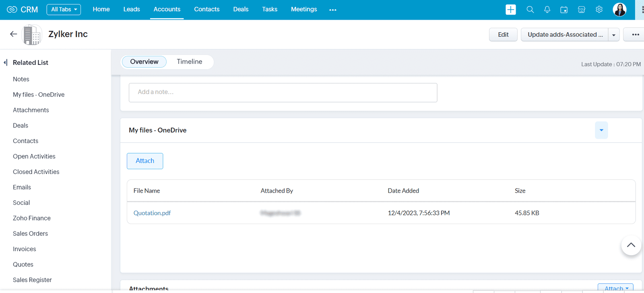644x293 pixels.
Task: Go to the Meetings tab
Action: point(304,9)
